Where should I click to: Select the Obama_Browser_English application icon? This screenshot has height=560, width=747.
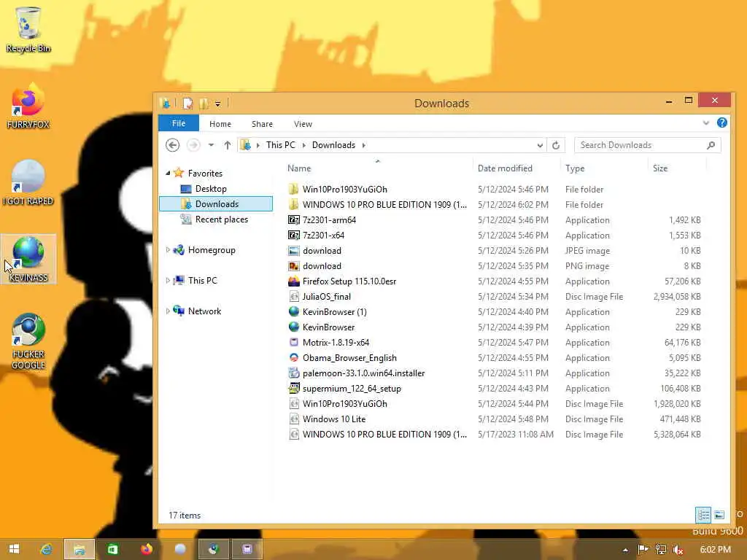[x=294, y=357]
